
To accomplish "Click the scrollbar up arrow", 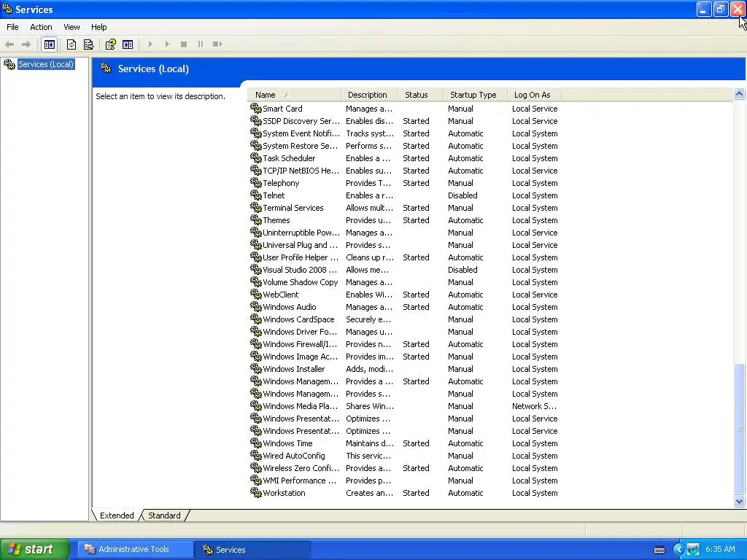I will [740, 94].
